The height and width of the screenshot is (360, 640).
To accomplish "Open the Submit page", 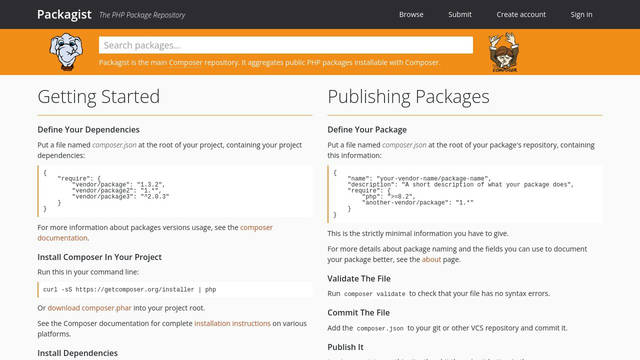I will pyautogui.click(x=460, y=14).
